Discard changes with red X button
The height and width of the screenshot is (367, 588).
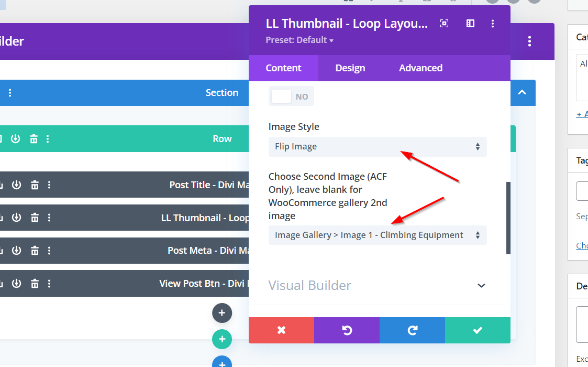coord(281,330)
